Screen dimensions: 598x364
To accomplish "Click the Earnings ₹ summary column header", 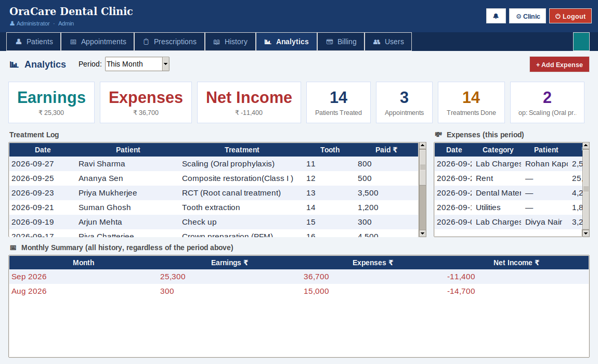I will coord(230,263).
